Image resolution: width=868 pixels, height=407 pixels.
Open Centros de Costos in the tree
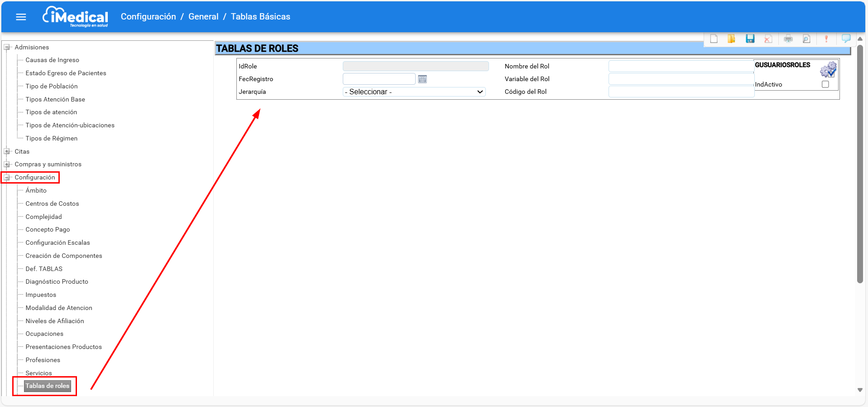pos(52,204)
